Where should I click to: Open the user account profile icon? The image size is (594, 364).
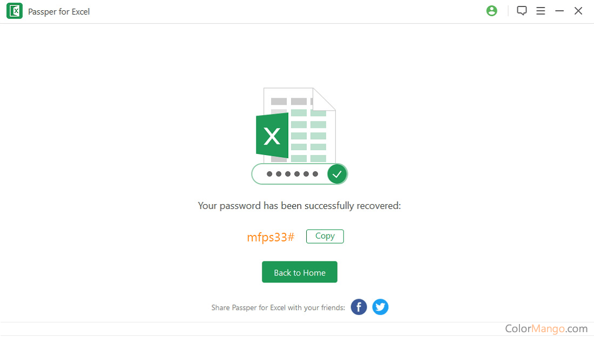tap(492, 11)
